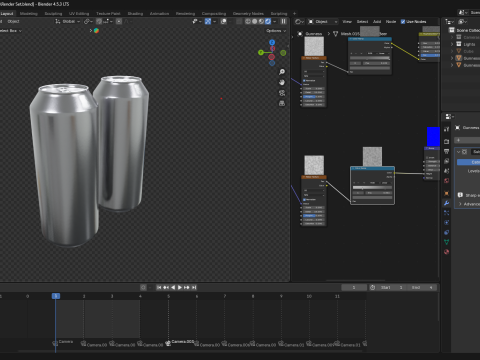Select material preview shading

pyautogui.click(x=261, y=21)
